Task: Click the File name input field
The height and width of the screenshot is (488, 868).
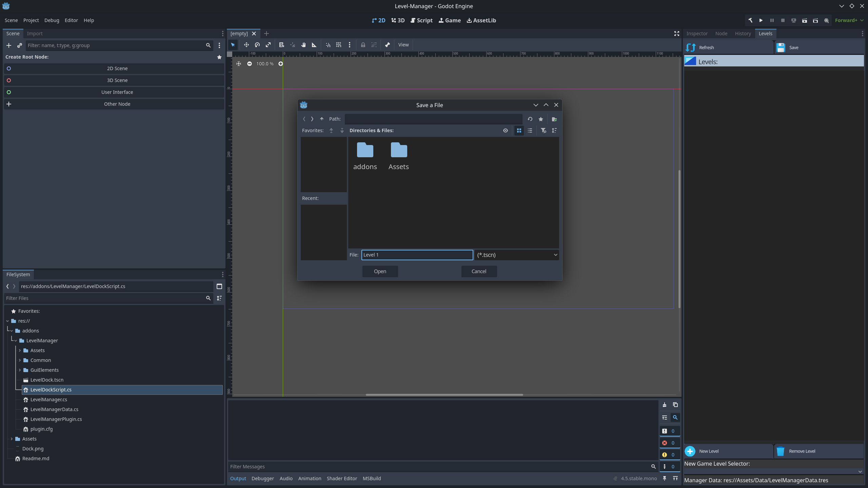Action: click(417, 255)
